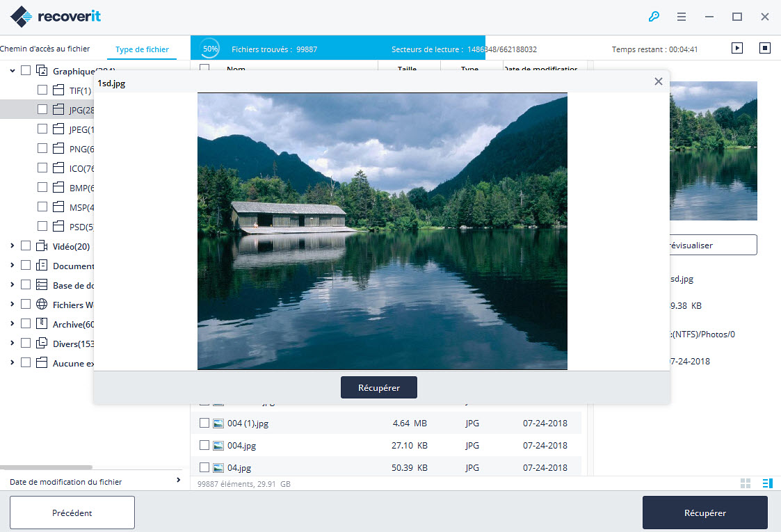Viewport: 781px width, 532px height.
Task: Tick the Vidéo(20) checkbox
Action: click(x=26, y=245)
